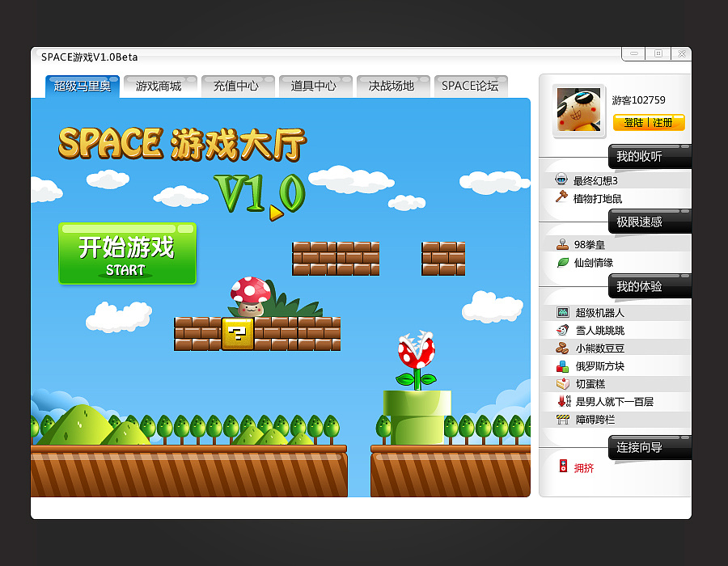
Task: Click the hammer icon beside 植物打地鼠
Action: (562, 196)
